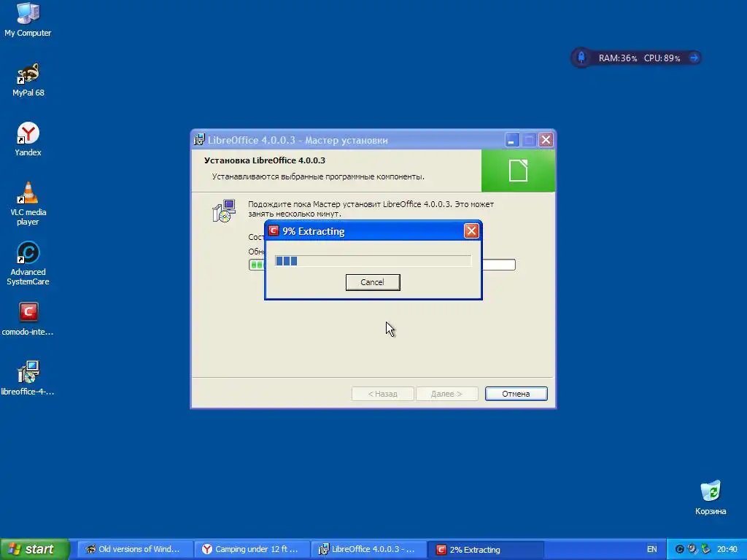
Task: Click the RAM:36% readout
Action: (617, 58)
